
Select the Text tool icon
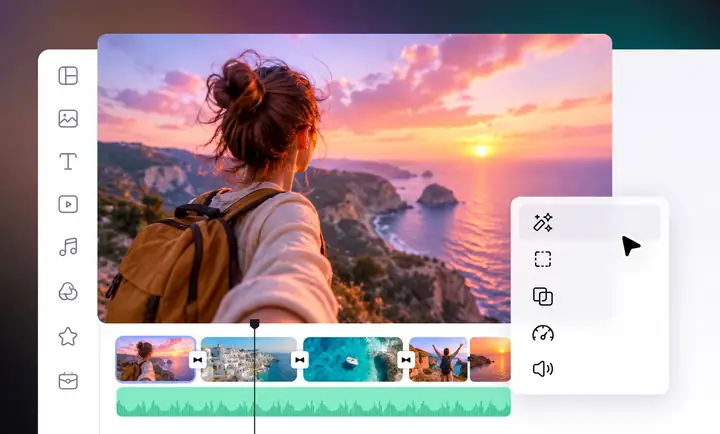(x=68, y=162)
